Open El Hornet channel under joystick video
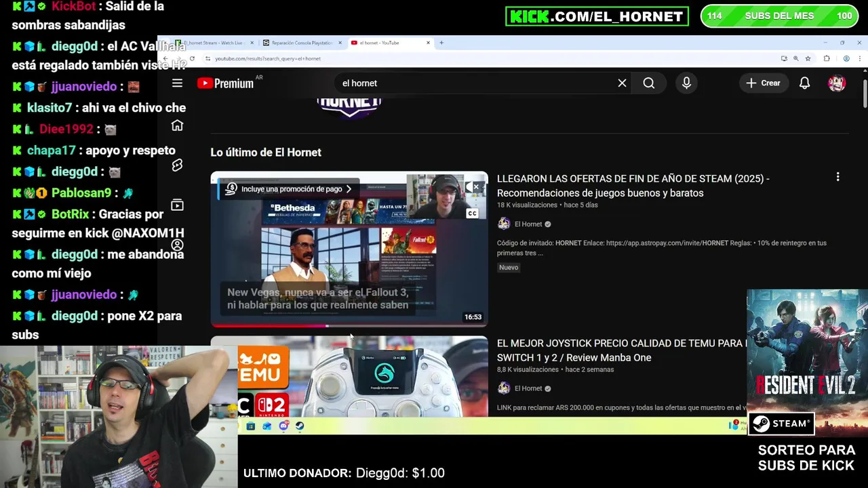 (x=528, y=388)
